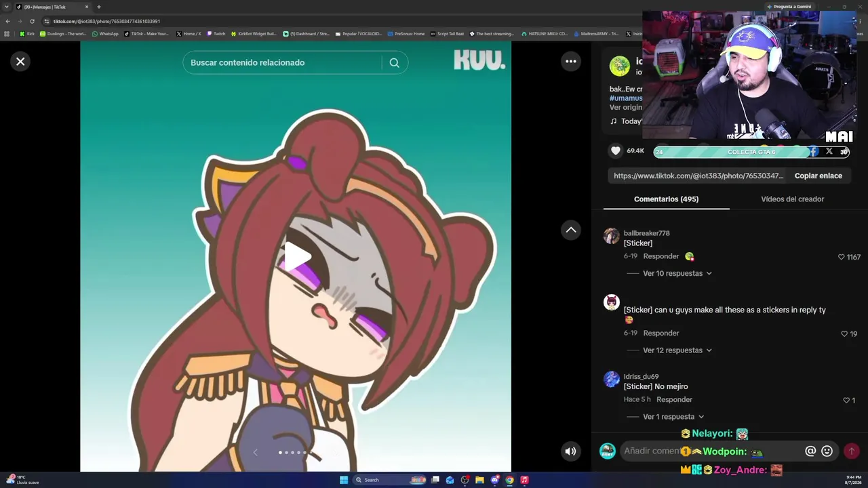Viewport: 868px width, 488px height.
Task: Open the creator's profile avatar at post header
Action: tap(620, 66)
